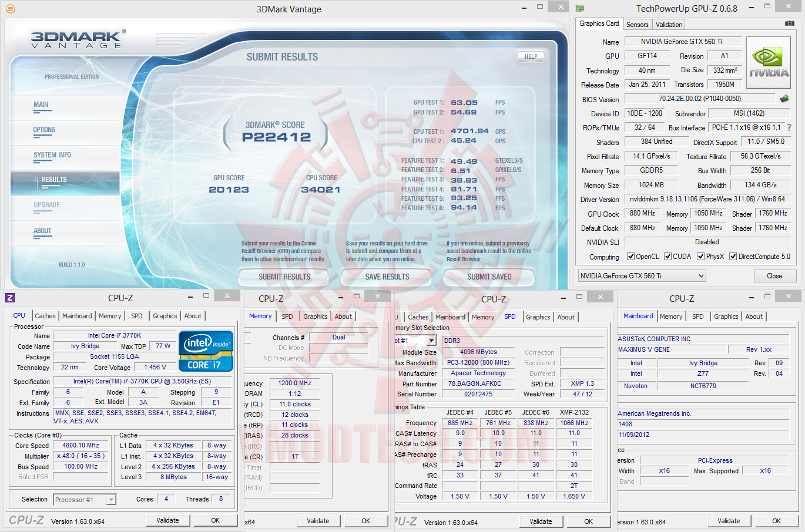
Task: Click the NVIDIA logo in GPU-Z
Action: 768,63
